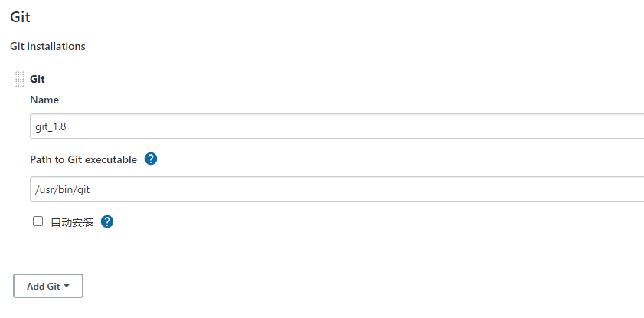Select the Git section heading
The height and width of the screenshot is (318, 644).
[21, 17]
